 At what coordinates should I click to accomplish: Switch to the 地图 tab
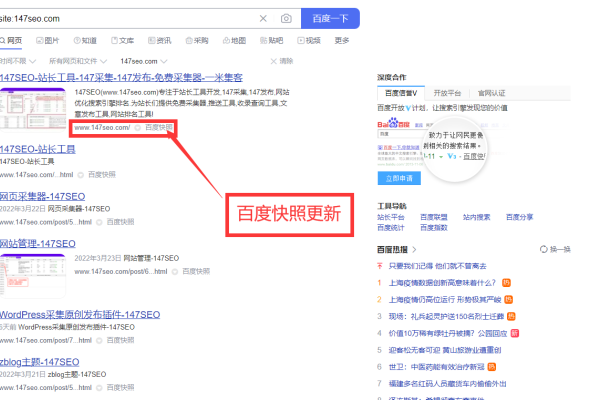[234, 40]
